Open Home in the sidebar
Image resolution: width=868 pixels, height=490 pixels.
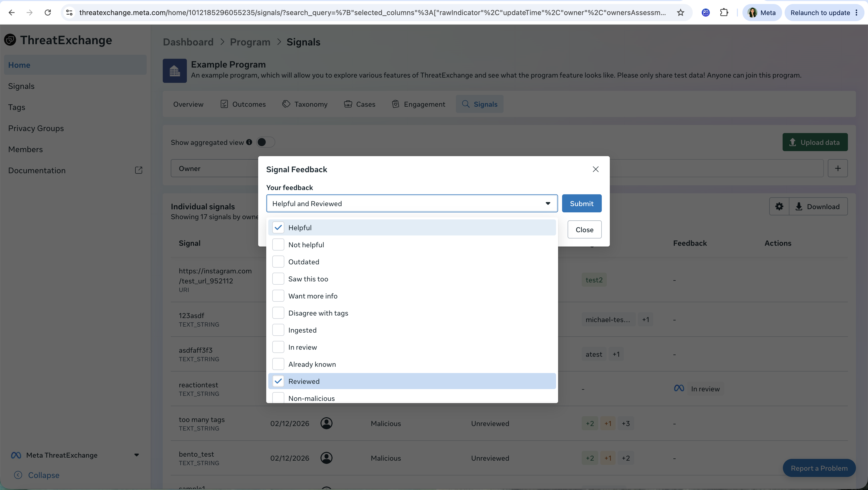click(x=75, y=65)
